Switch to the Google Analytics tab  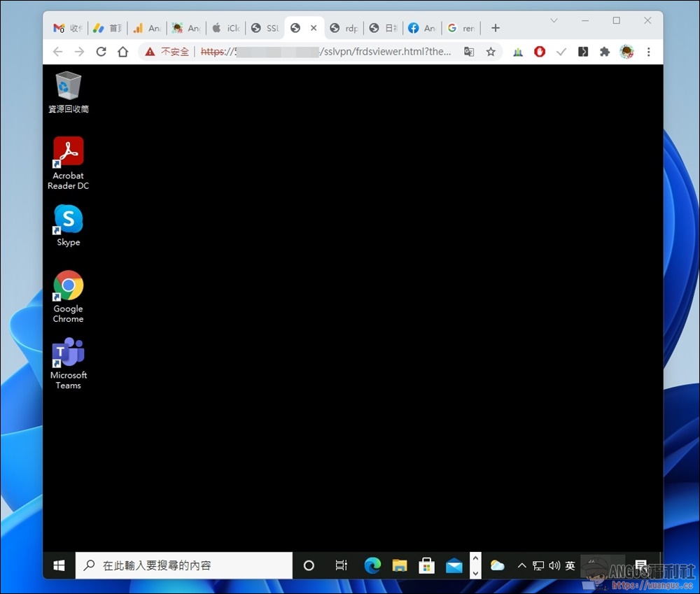point(146,28)
